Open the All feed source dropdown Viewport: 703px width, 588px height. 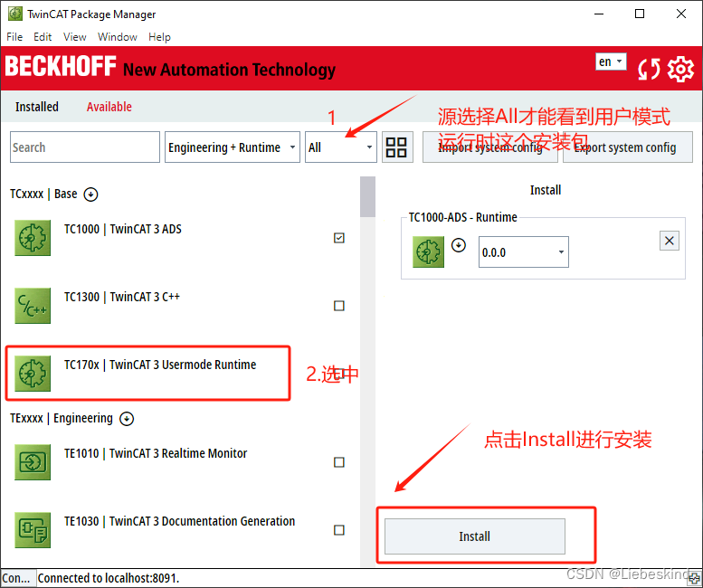click(341, 147)
